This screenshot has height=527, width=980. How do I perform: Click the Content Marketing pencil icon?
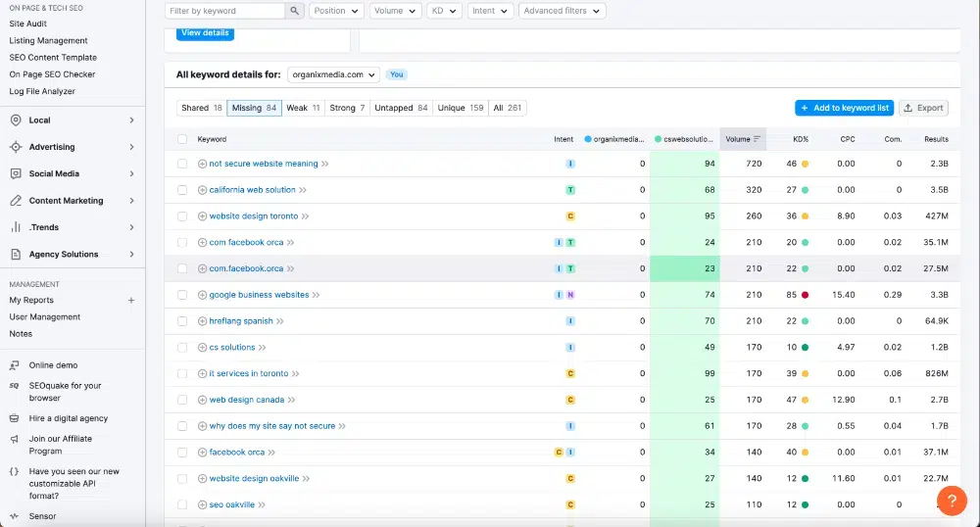[x=16, y=201]
